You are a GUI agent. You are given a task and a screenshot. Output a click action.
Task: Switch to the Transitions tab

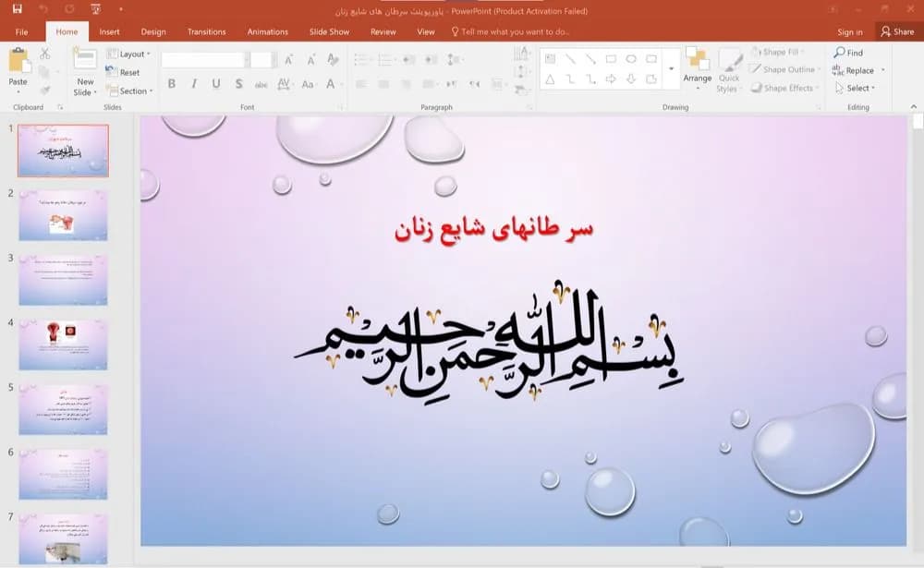click(x=206, y=31)
